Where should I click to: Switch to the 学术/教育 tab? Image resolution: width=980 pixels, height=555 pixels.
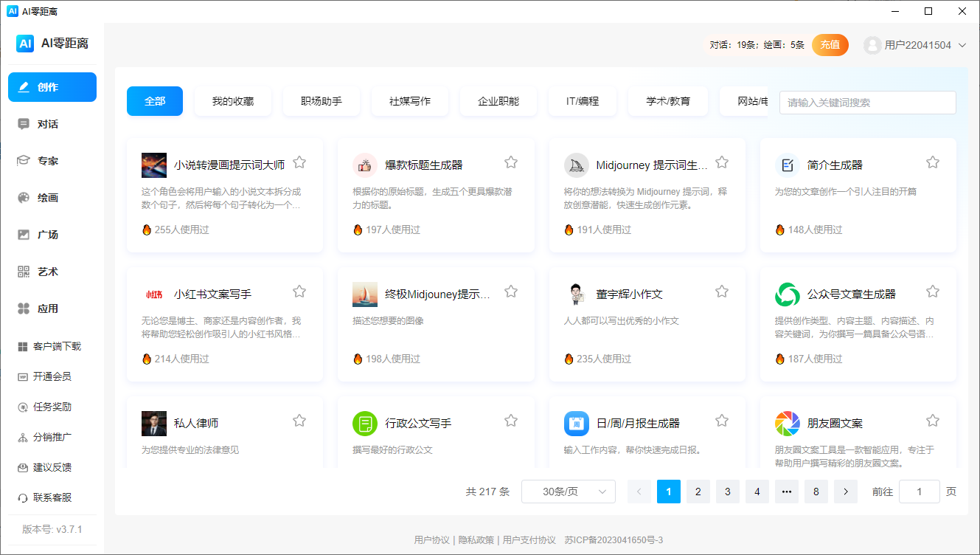click(668, 101)
